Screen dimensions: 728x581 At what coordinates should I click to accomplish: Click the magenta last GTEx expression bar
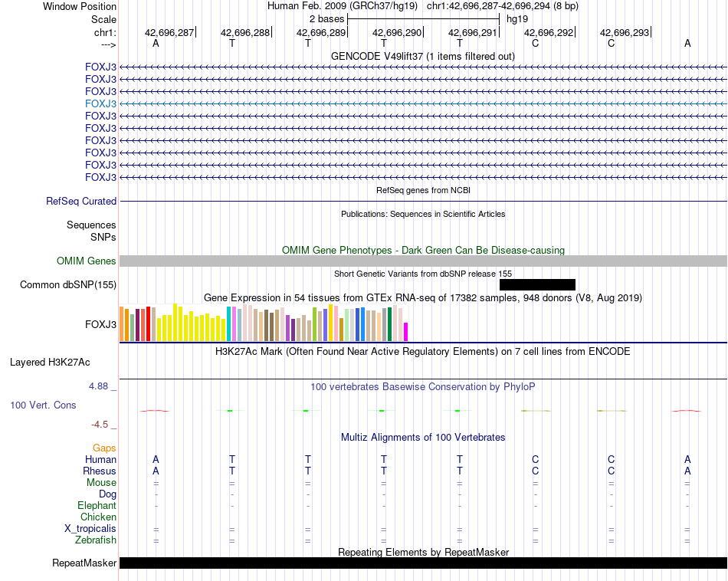[405, 332]
